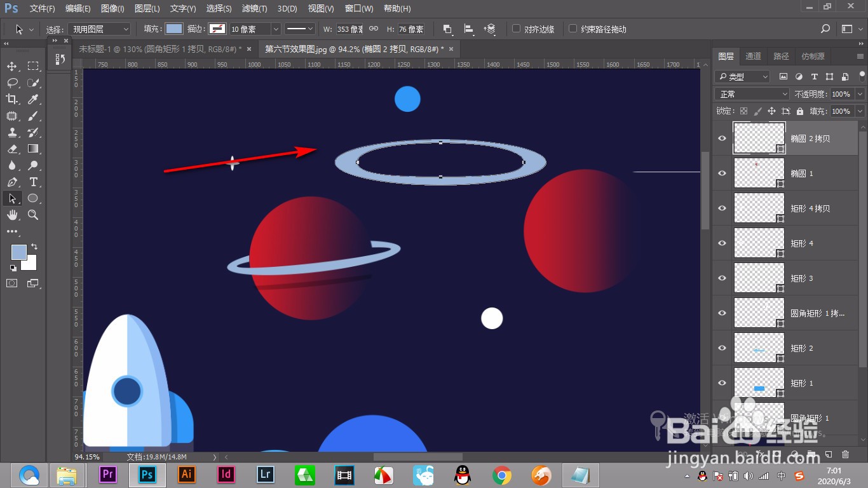This screenshot has height=488, width=868.
Task: Select the Horizontal Type tool
Action: click(33, 182)
